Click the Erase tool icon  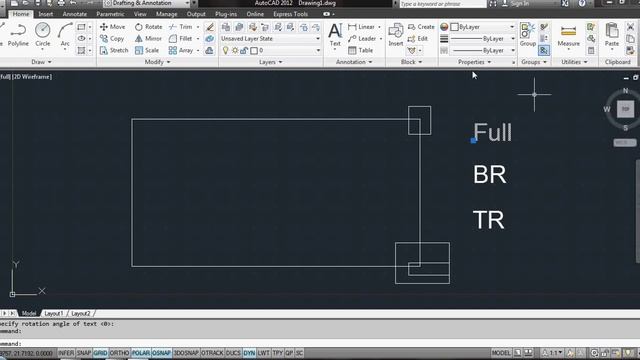tap(209, 27)
